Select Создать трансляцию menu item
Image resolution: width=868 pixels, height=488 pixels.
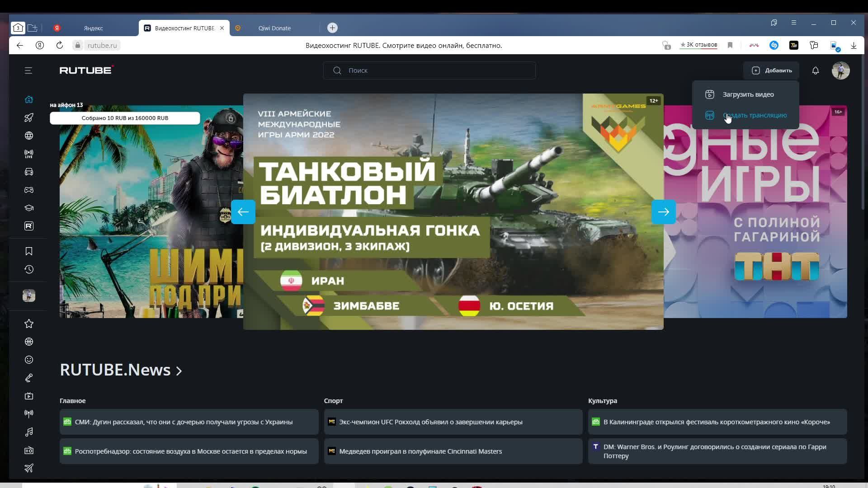point(754,115)
